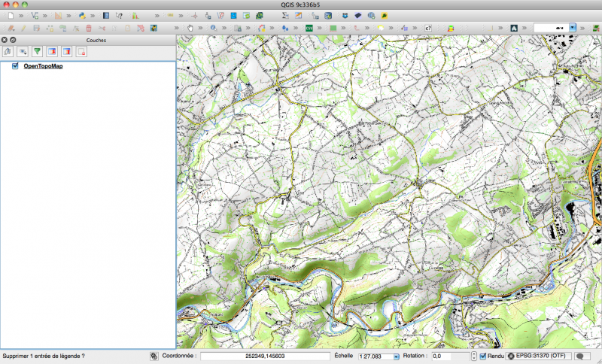Click the EPSG:31370 (OTF) projection button

[539, 356]
